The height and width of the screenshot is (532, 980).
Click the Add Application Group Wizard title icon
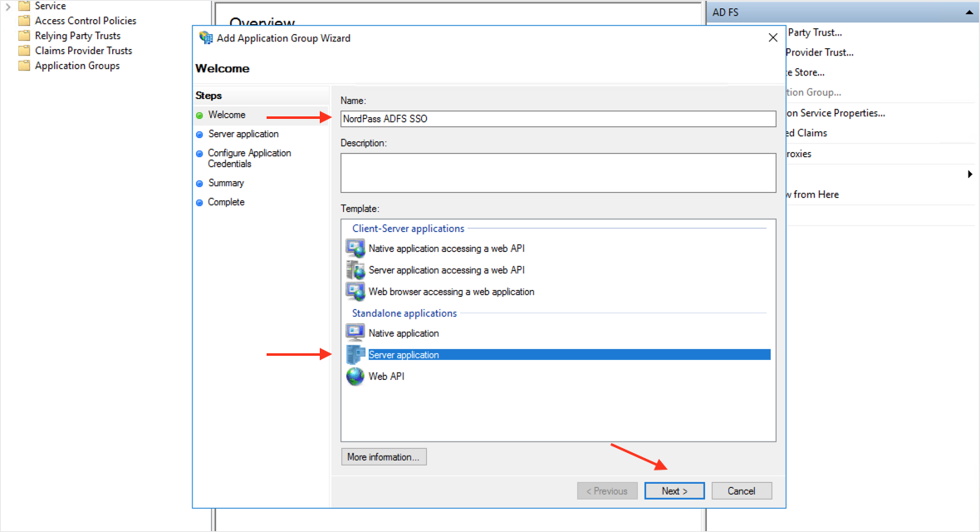pyautogui.click(x=206, y=38)
